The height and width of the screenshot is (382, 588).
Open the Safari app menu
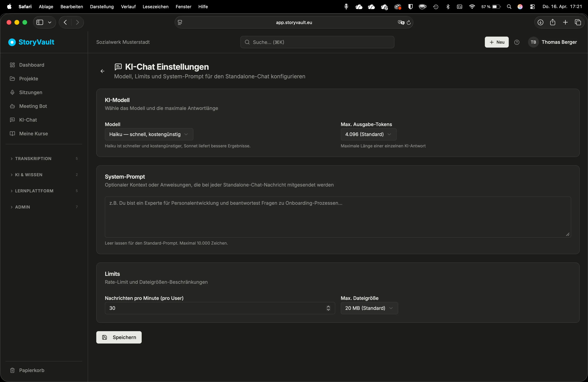click(25, 7)
